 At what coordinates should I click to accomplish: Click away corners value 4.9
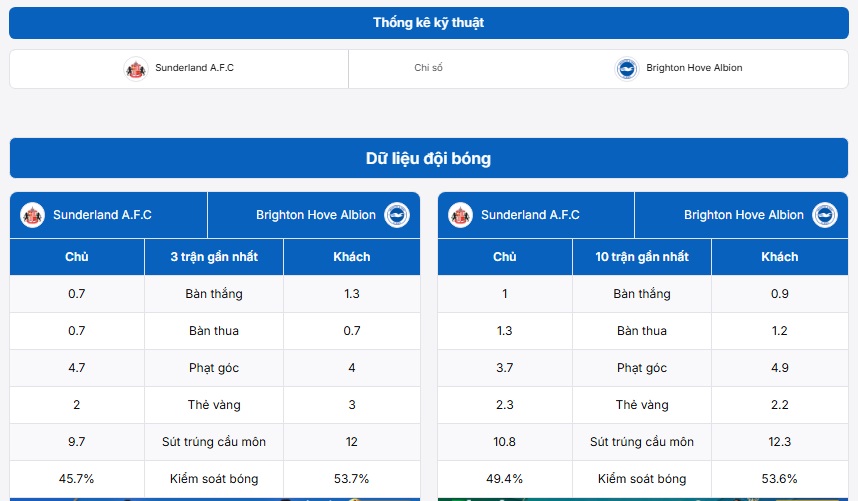point(780,368)
